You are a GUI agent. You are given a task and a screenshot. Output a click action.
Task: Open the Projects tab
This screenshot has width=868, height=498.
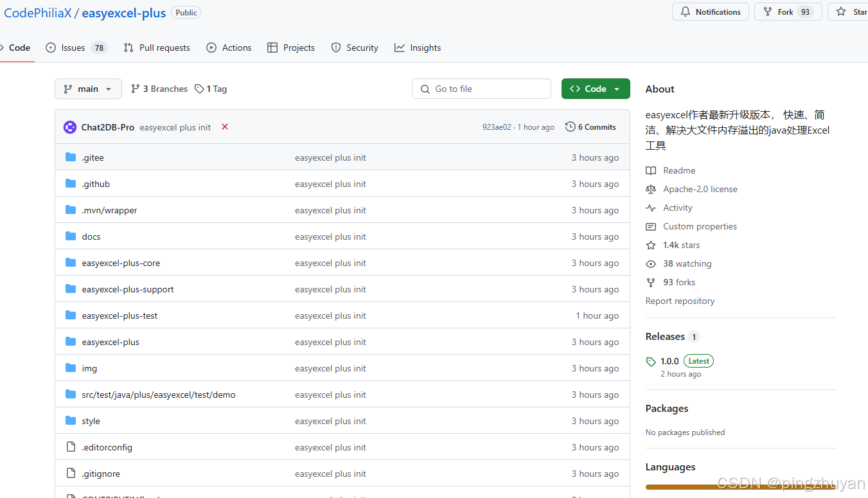point(291,48)
